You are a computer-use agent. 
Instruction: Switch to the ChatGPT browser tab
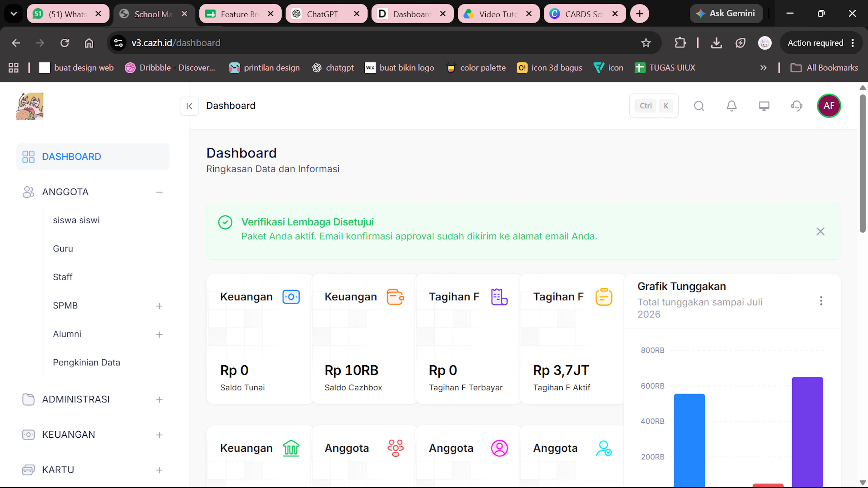pos(326,14)
